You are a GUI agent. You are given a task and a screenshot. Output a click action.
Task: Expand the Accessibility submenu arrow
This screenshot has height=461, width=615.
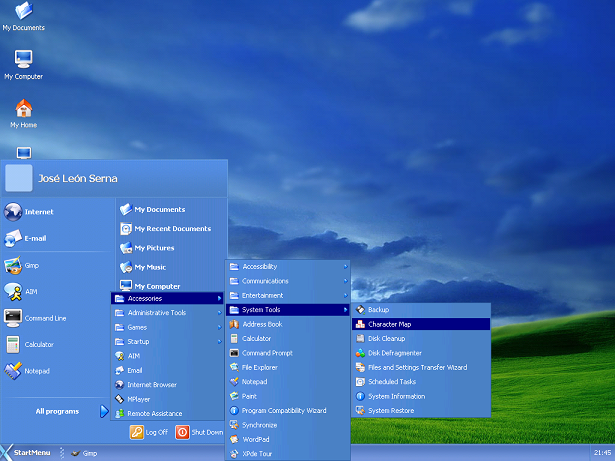point(346,267)
